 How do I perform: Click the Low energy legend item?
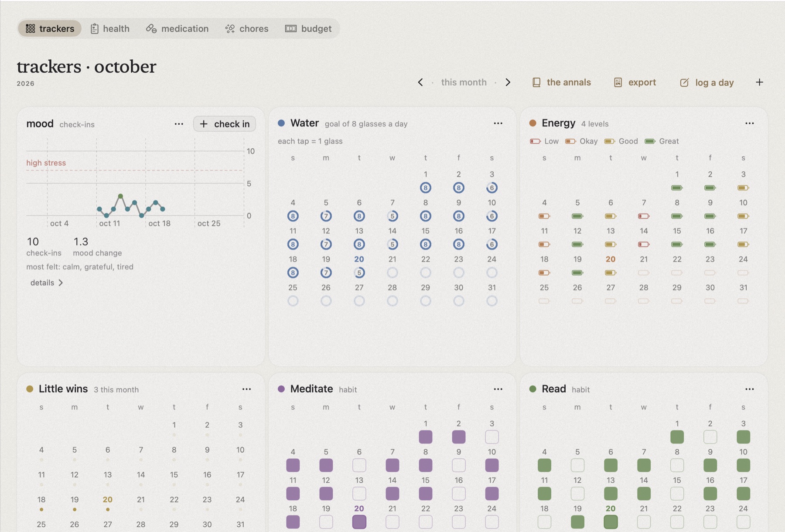(x=544, y=141)
